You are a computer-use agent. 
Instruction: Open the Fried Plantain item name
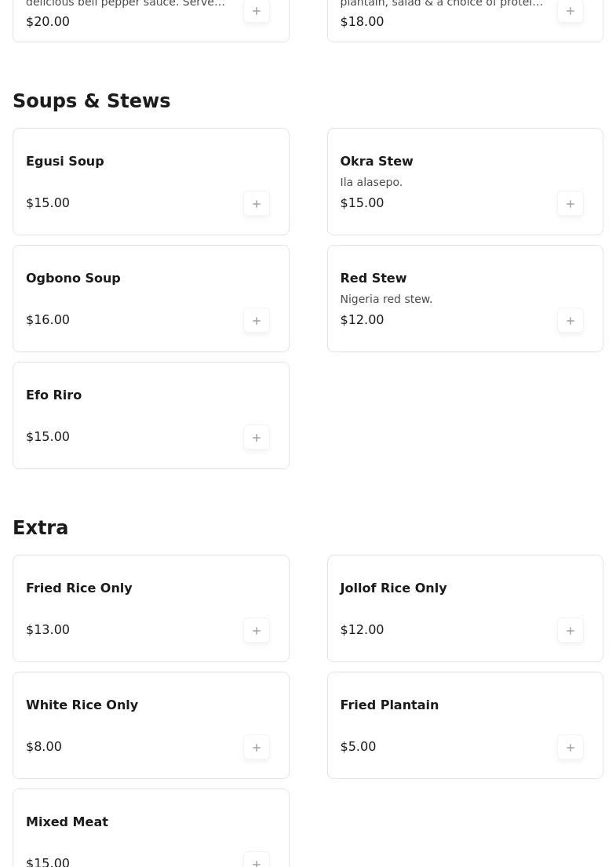[389, 705]
